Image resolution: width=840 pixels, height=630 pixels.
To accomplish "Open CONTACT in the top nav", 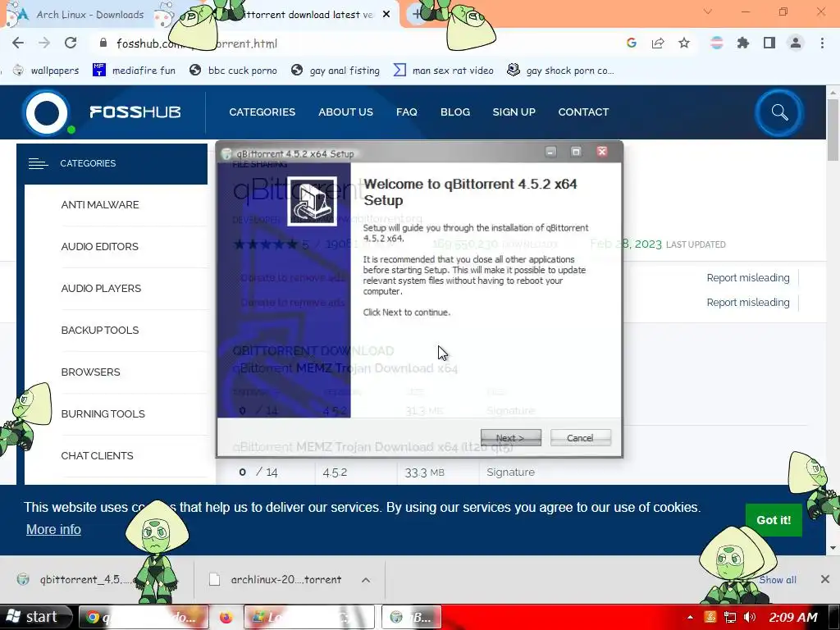I will point(583,112).
